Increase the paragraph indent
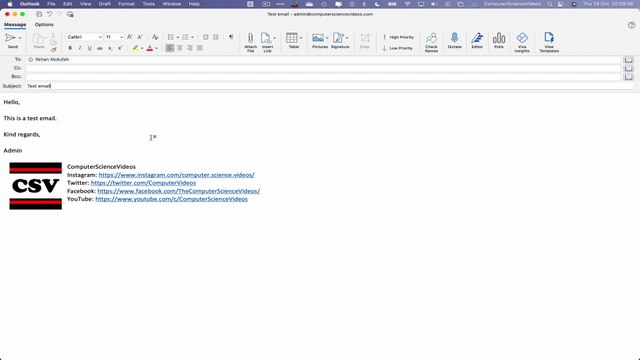 tap(216, 37)
